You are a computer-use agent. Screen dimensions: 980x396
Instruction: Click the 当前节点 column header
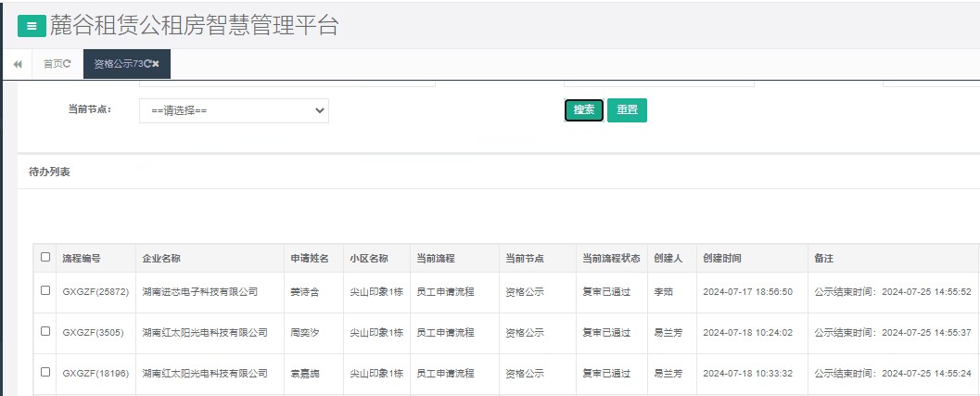525,259
